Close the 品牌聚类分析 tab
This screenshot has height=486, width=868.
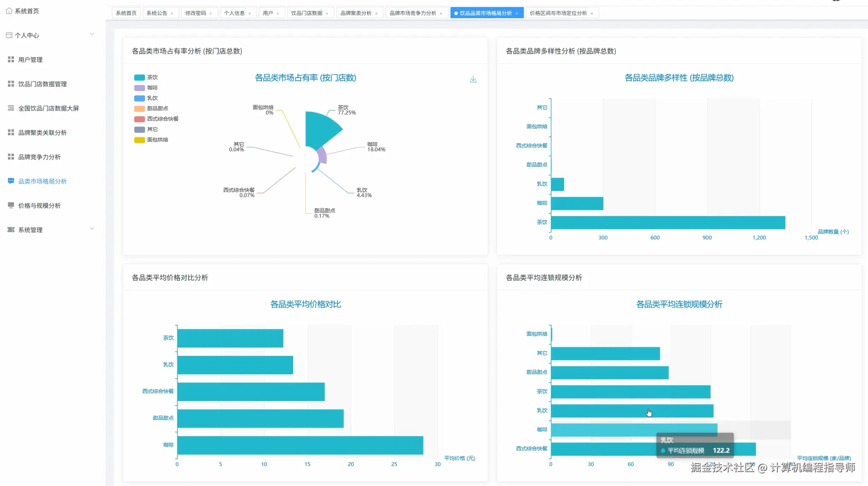tap(377, 14)
